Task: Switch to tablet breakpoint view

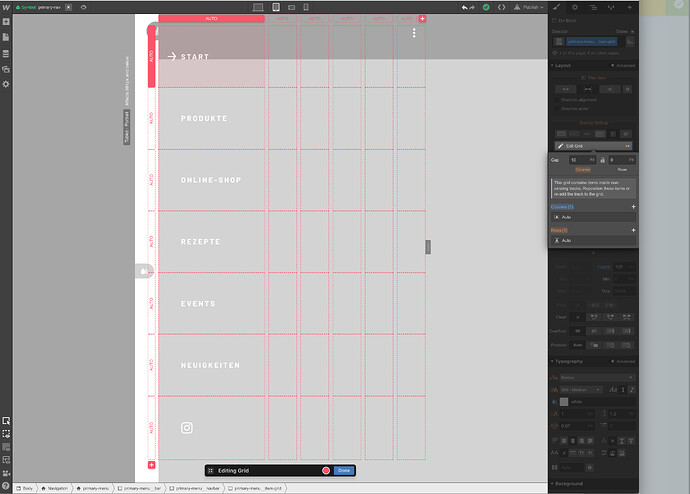Action: [276, 7]
